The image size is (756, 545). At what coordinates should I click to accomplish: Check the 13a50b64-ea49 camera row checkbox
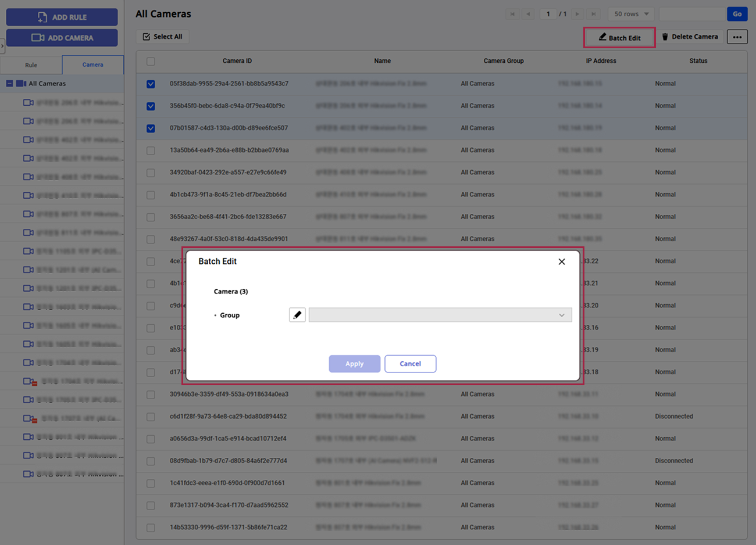coord(151,150)
